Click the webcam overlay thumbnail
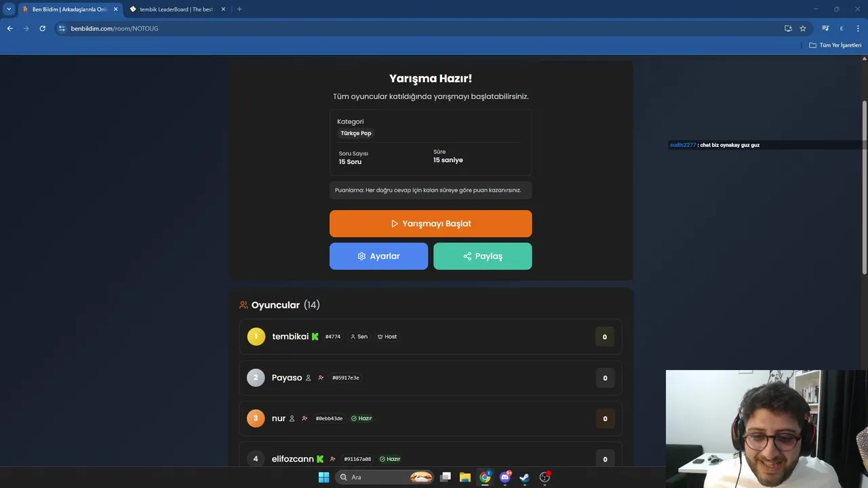The height and width of the screenshot is (488, 868). pyautogui.click(x=767, y=429)
